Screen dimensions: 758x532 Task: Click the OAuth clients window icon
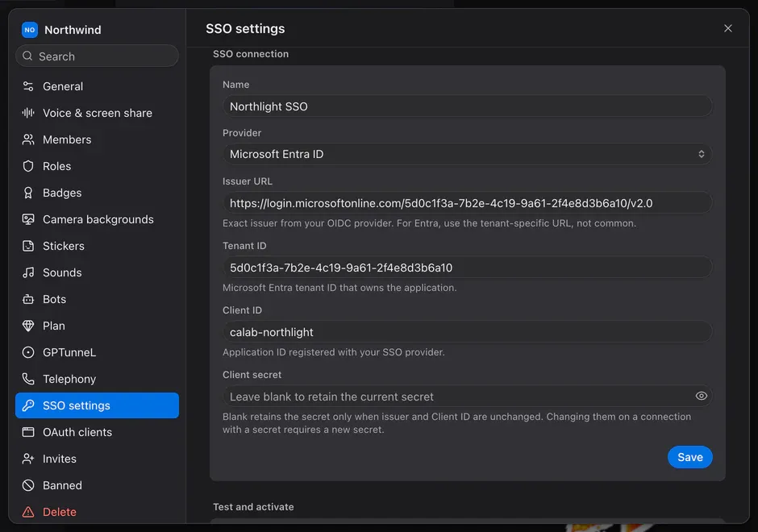pos(28,432)
